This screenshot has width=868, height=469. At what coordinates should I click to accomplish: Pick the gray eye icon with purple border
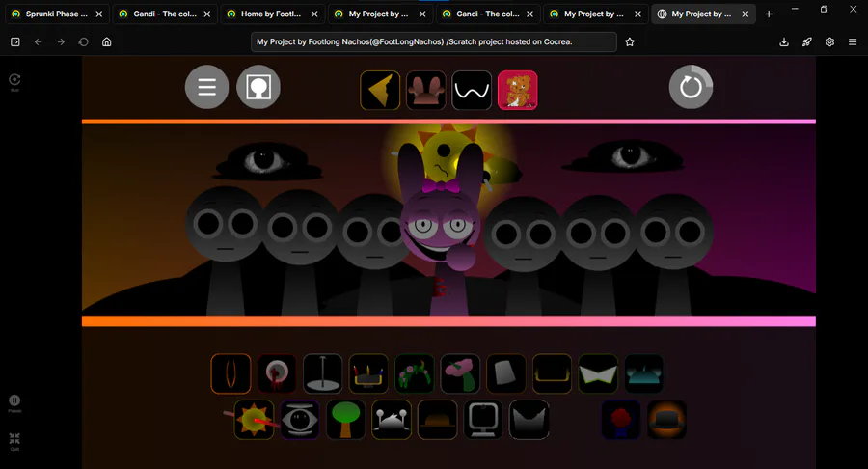click(x=300, y=420)
